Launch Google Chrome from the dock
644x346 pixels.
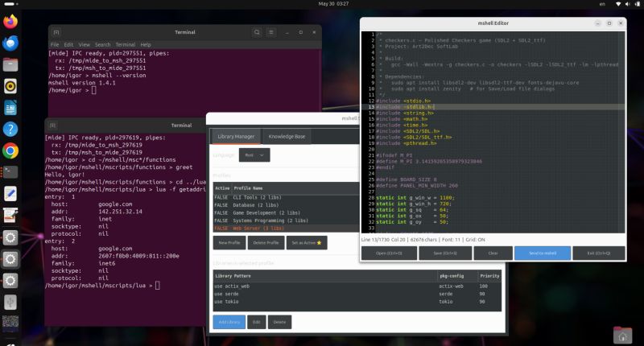10,151
